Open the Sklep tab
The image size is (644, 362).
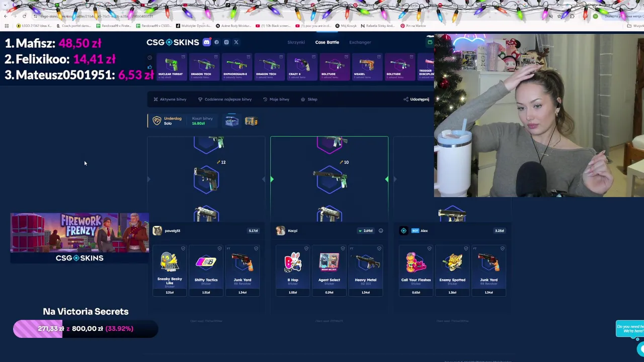point(309,99)
